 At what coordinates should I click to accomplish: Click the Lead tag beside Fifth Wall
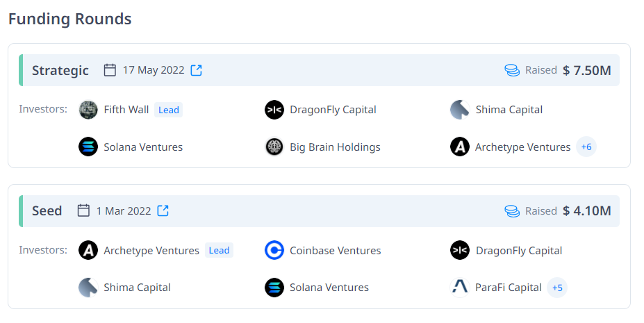point(169,110)
